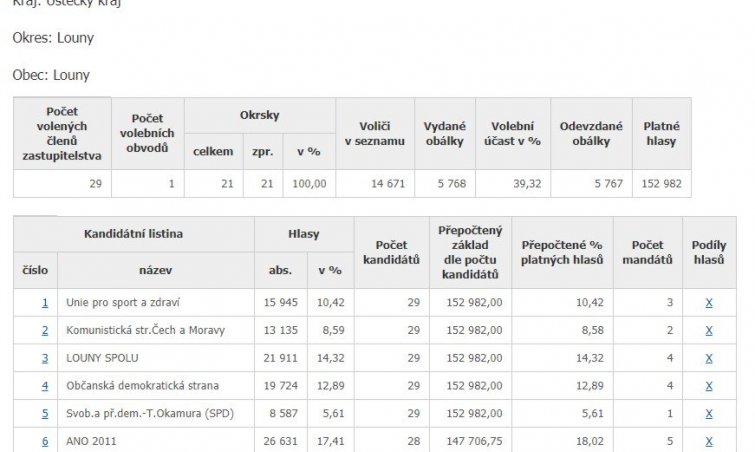This screenshot has height=452, width=755.
Task: Open candidate list number 3 link
Action: (45, 358)
